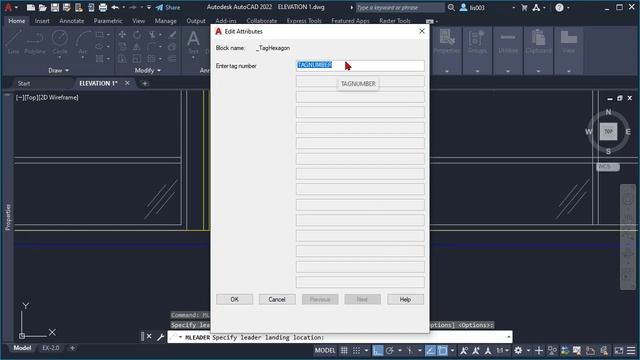
Task: Click OK in Edit Attributes dialog
Action: [x=234, y=299]
